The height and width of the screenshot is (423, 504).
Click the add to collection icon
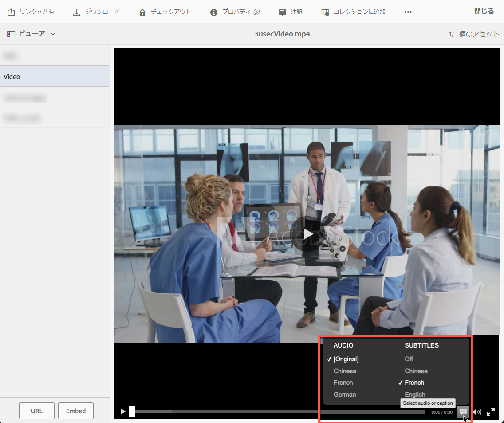(x=325, y=12)
